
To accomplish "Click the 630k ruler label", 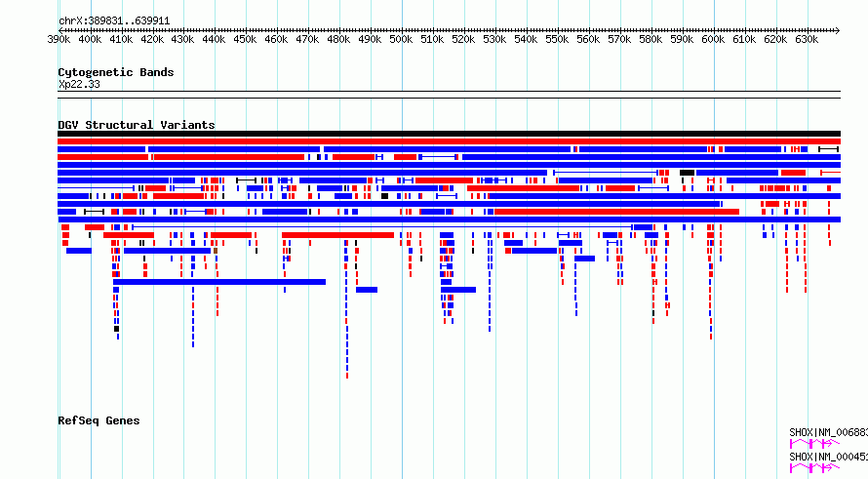I will (x=807, y=40).
